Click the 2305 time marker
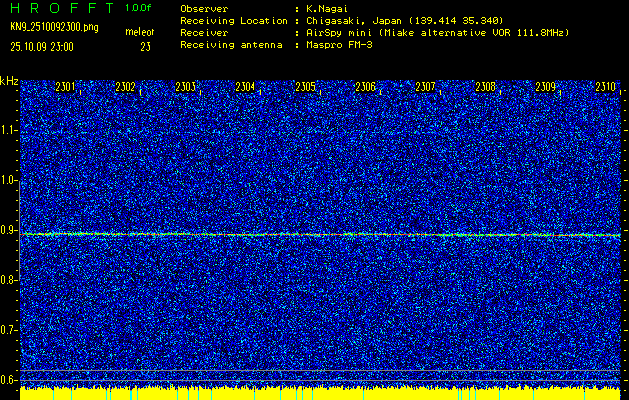The height and width of the screenshot is (400, 629). pyautogui.click(x=306, y=88)
